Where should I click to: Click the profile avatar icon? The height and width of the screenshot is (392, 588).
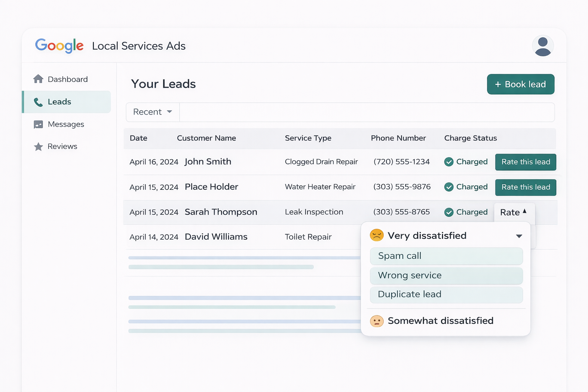[543, 46]
